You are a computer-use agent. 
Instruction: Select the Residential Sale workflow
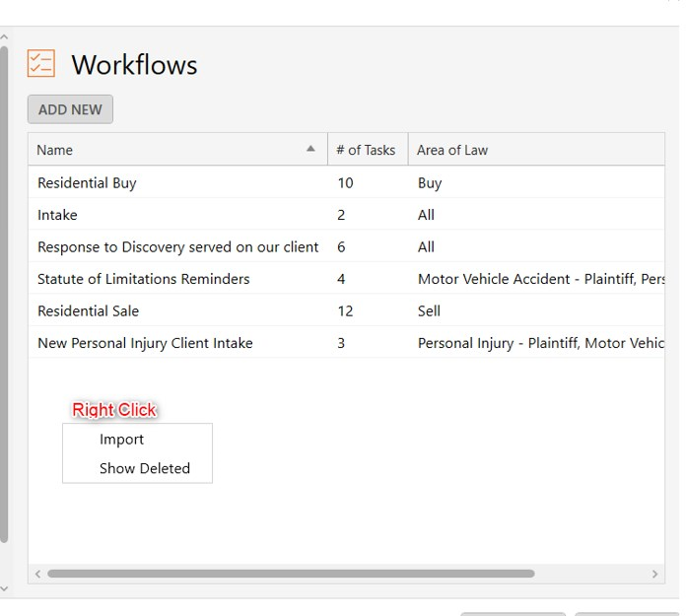point(347,310)
